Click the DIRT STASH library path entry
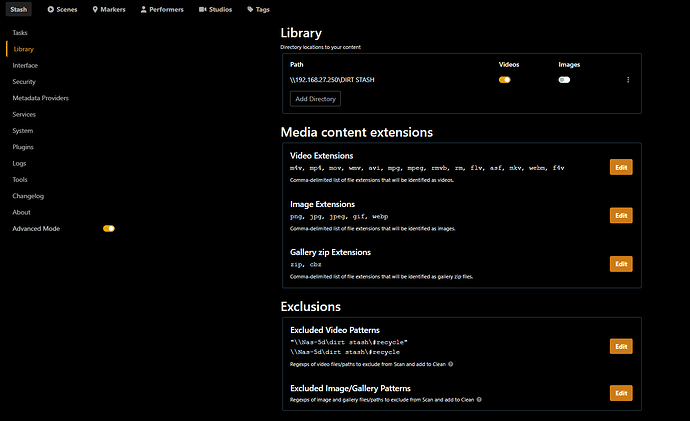Screen dimensions: 690x421 point(331,79)
